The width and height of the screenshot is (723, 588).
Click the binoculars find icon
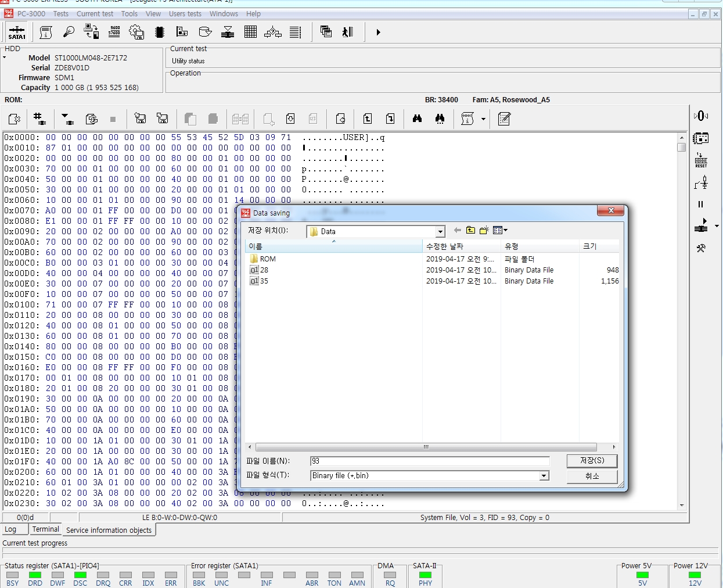[x=417, y=119]
